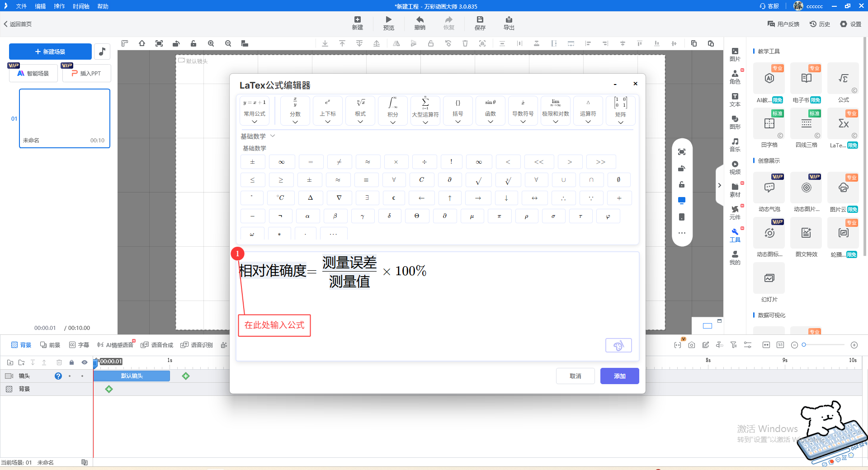
Task: Click the Add button in formula dialog
Action: 619,376
